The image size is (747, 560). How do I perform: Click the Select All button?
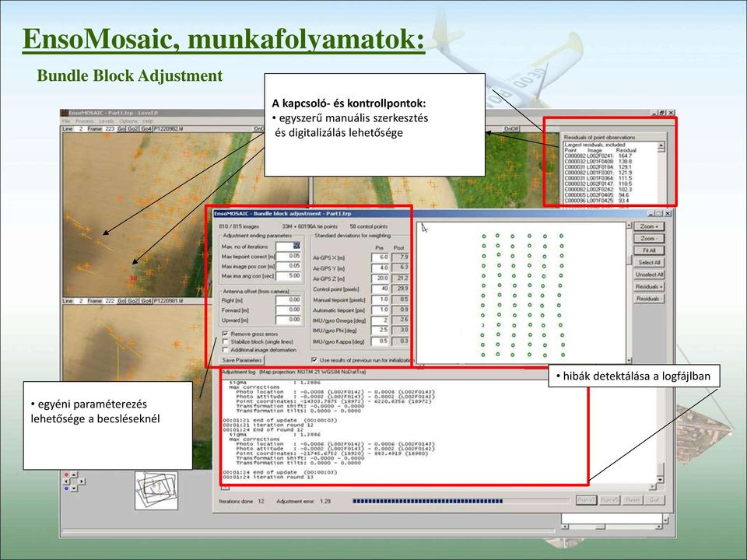click(649, 262)
